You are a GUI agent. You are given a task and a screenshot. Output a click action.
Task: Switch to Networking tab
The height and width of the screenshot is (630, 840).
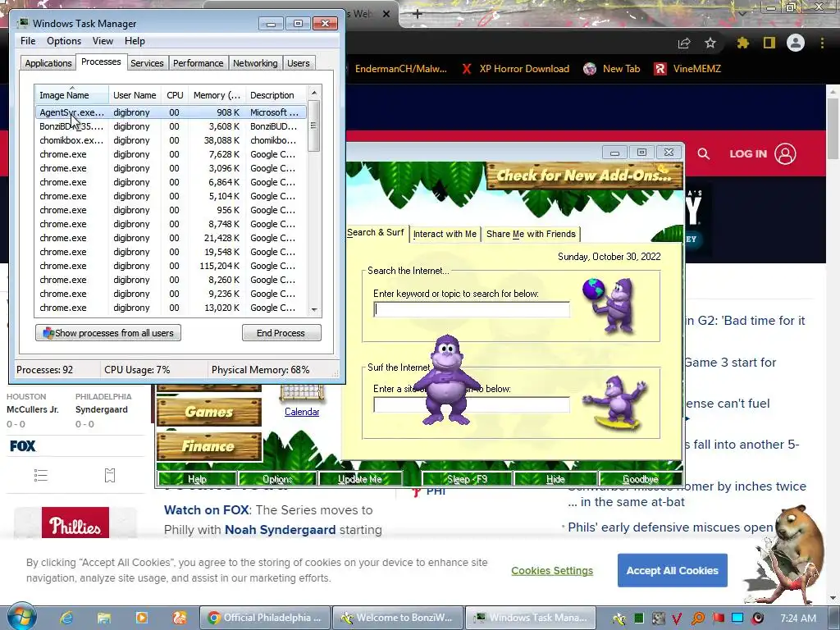point(255,63)
